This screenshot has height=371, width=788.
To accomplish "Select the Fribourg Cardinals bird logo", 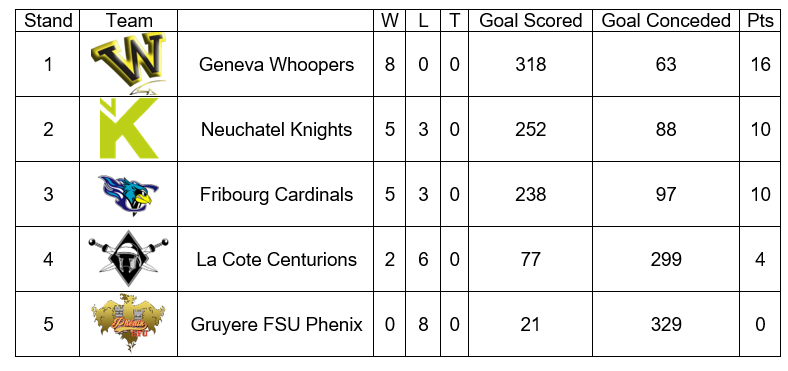I will [x=129, y=195].
